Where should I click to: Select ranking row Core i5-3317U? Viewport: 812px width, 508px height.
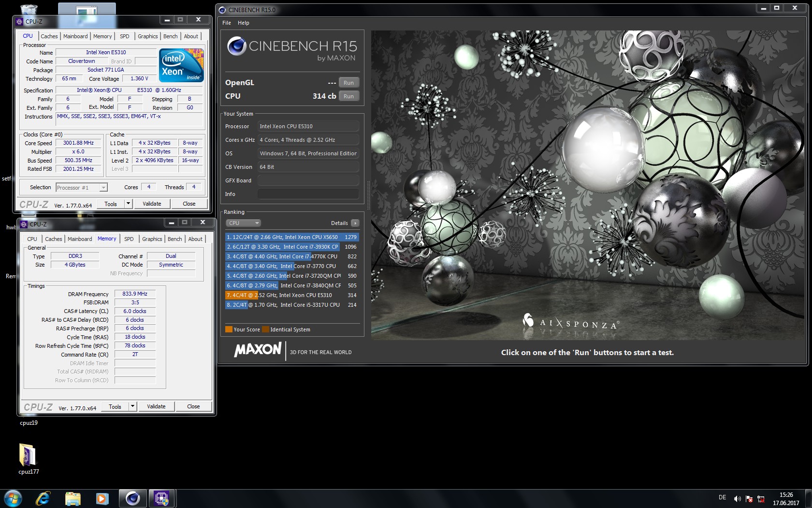292,305
